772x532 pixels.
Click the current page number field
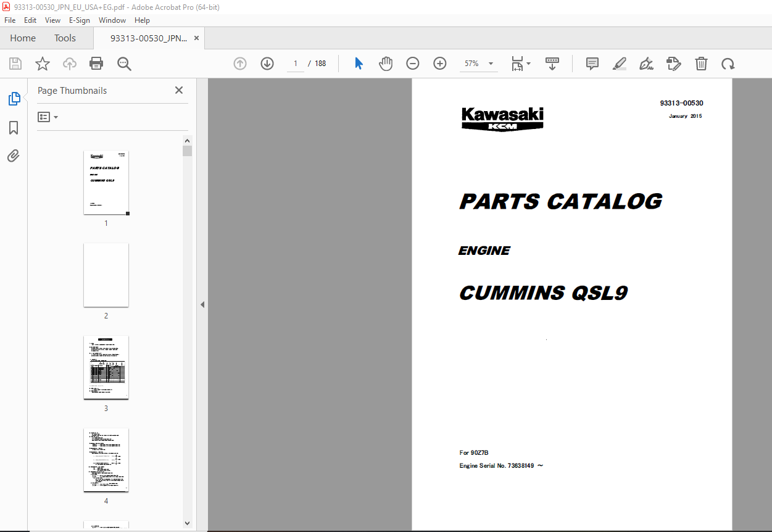click(x=296, y=64)
